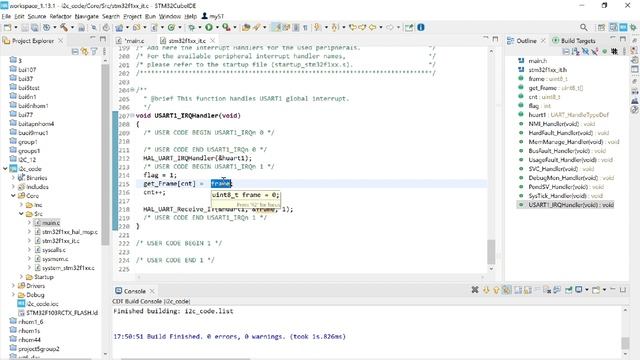Close the stm32f1xx_it.c editor tab
Image resolution: width=640 pixels, height=360 pixels.
pyautogui.click(x=213, y=41)
